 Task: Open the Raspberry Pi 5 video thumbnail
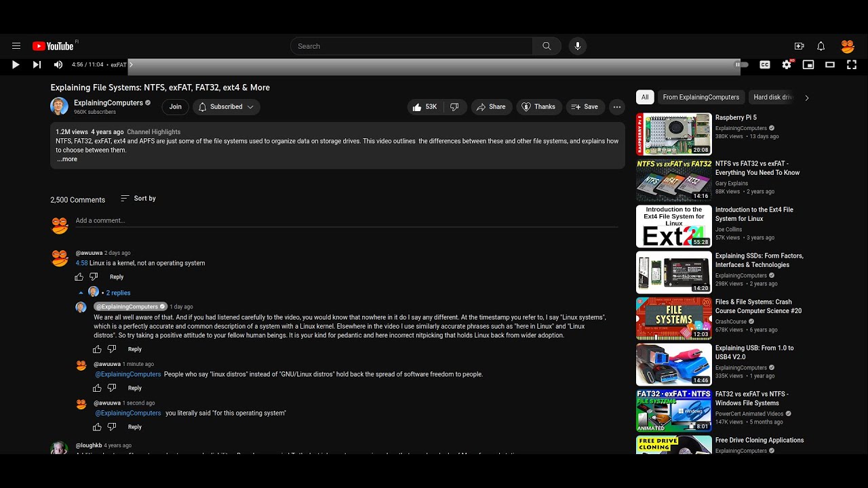(x=673, y=134)
